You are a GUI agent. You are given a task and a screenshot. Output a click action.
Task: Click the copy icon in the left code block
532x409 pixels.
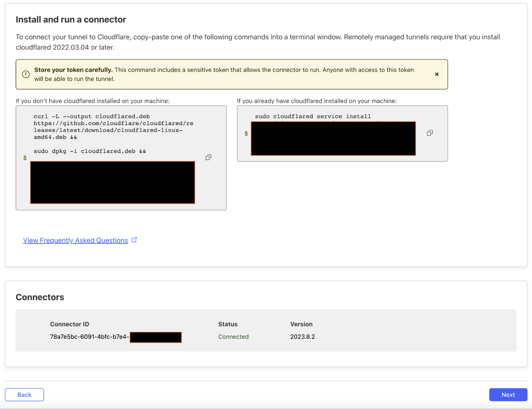coord(208,157)
